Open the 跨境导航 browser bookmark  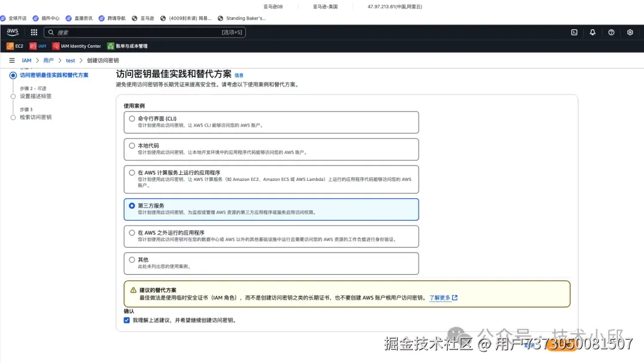112,18
